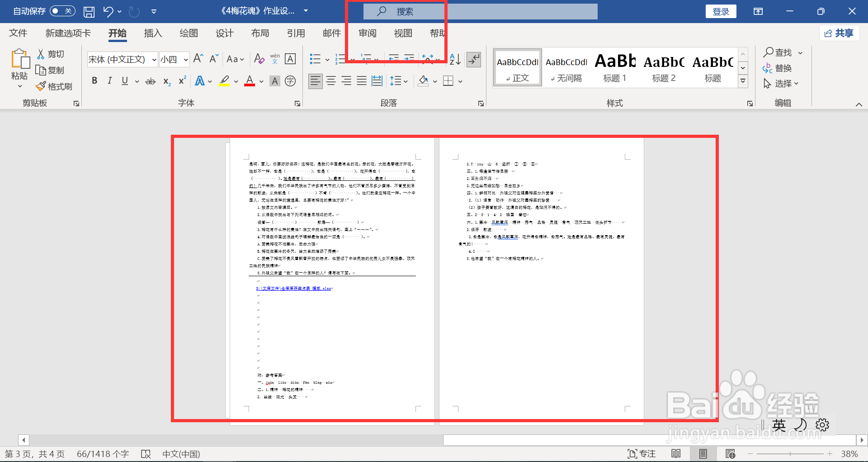The image size is (868, 462).
Task: Click the Cut scissors icon
Action: [41, 54]
